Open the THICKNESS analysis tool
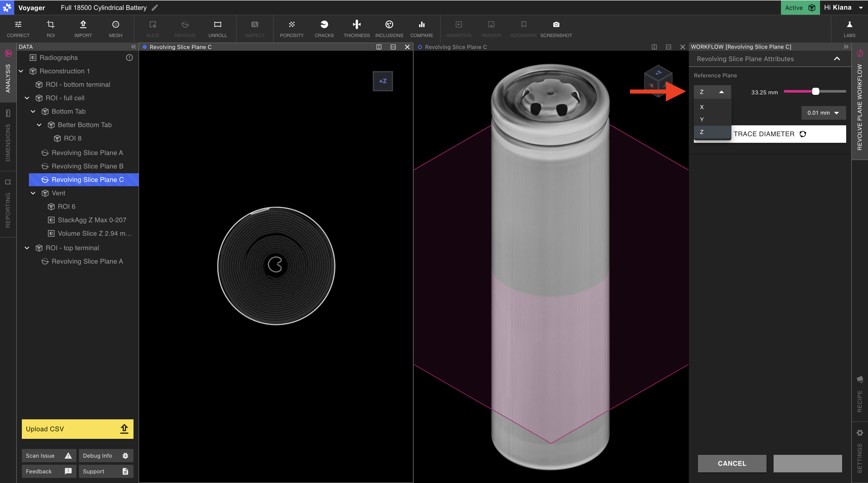This screenshot has height=483, width=868. 357,29
